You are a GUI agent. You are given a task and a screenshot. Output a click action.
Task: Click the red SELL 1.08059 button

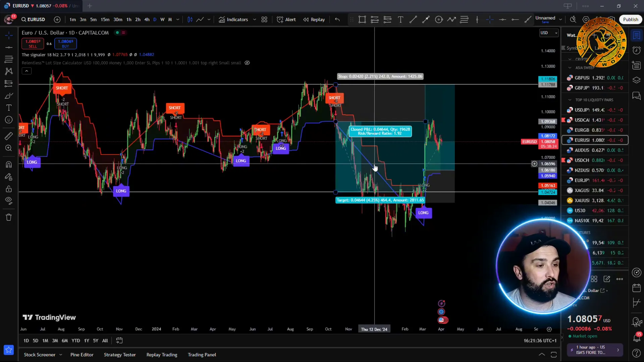click(x=33, y=44)
